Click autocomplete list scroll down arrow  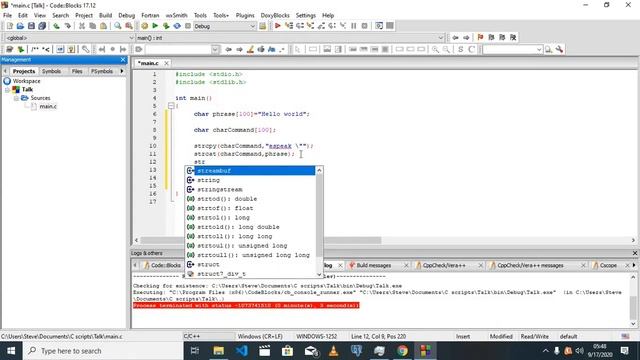pyautogui.click(x=319, y=274)
